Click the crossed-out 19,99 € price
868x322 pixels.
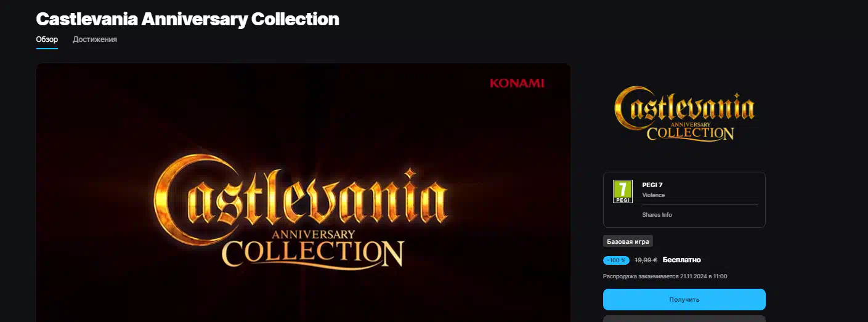point(646,260)
